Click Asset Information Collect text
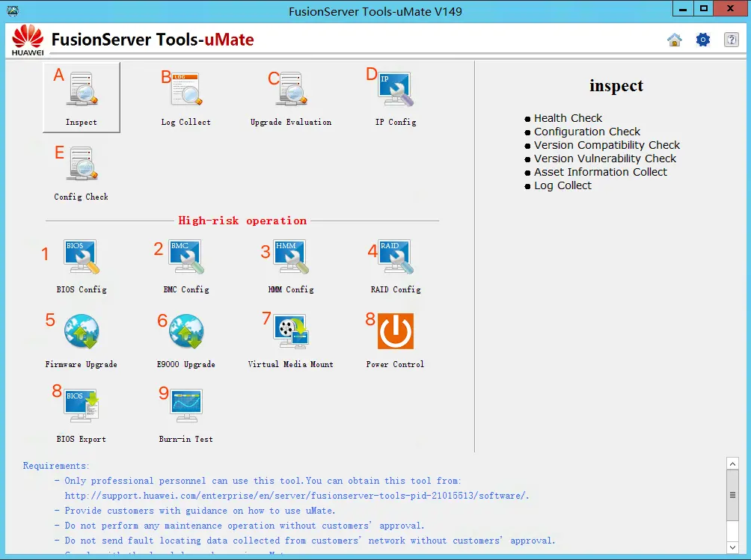751x560 pixels. pos(601,172)
